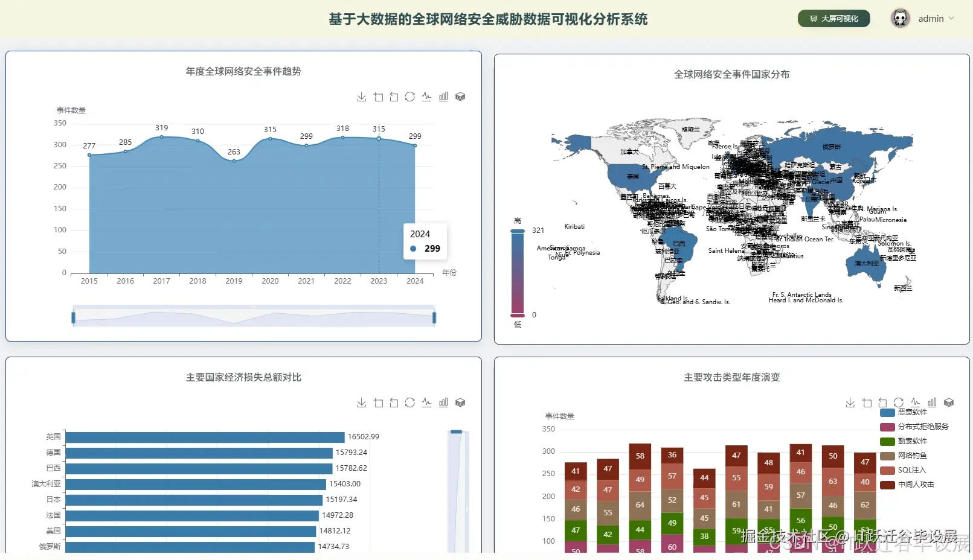Click the 2024 tooltip showing 299
Screen dimensions: 973x560
point(425,241)
